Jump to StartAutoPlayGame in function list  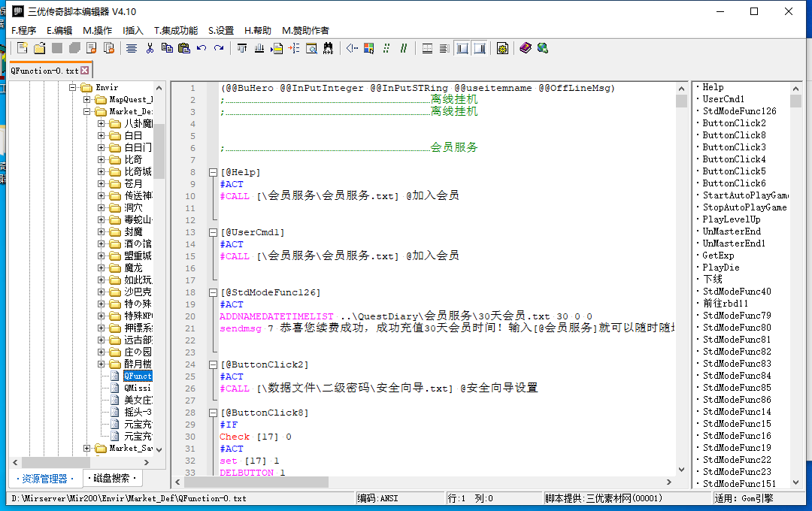(x=743, y=195)
